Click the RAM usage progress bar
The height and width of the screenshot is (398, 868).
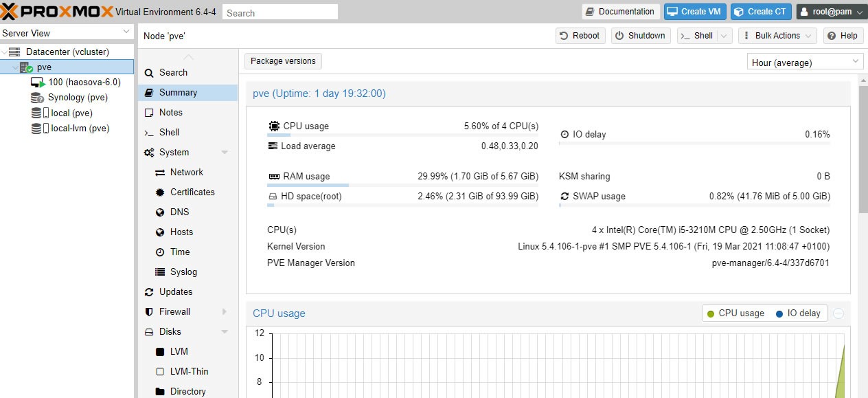pos(402,185)
